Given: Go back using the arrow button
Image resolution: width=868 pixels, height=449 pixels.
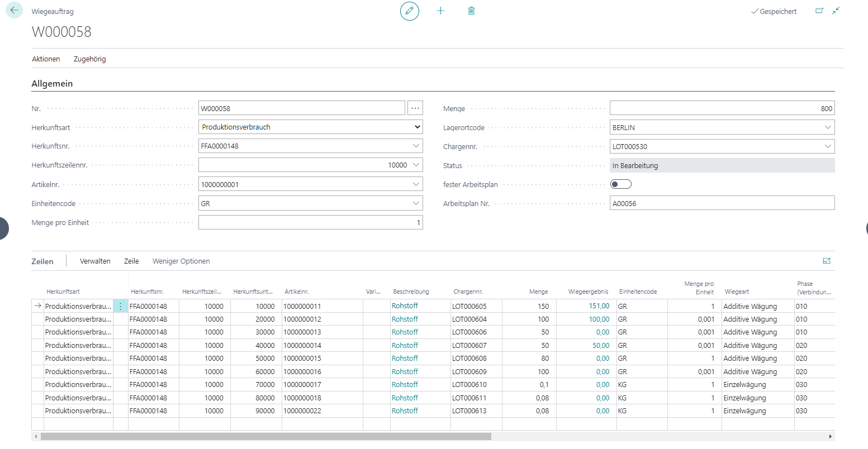Looking at the screenshot, I should (14, 11).
